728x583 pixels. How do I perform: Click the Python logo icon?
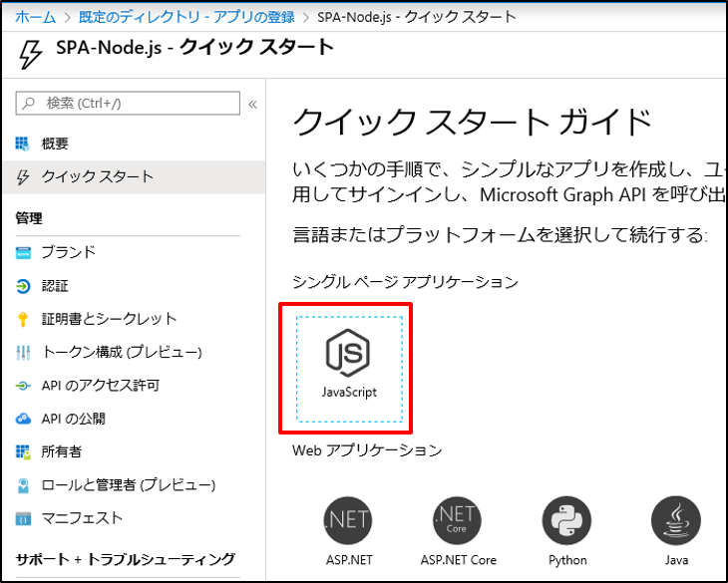566,520
